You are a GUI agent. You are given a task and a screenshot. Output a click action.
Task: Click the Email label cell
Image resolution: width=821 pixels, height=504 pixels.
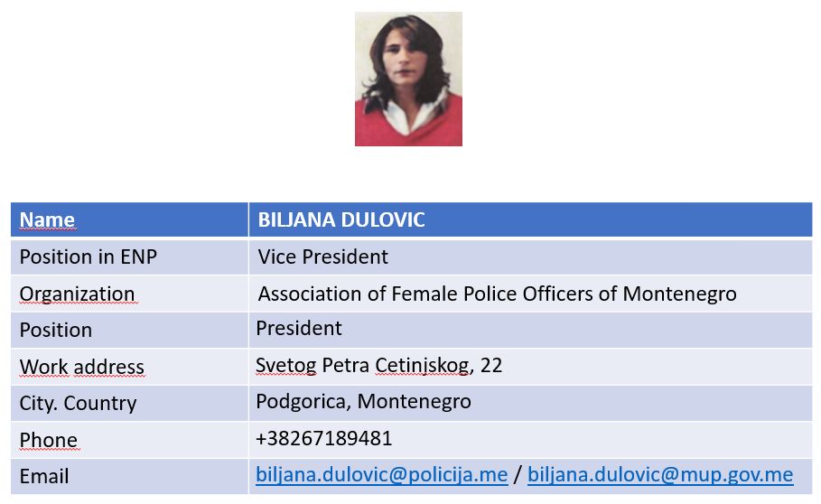129,477
